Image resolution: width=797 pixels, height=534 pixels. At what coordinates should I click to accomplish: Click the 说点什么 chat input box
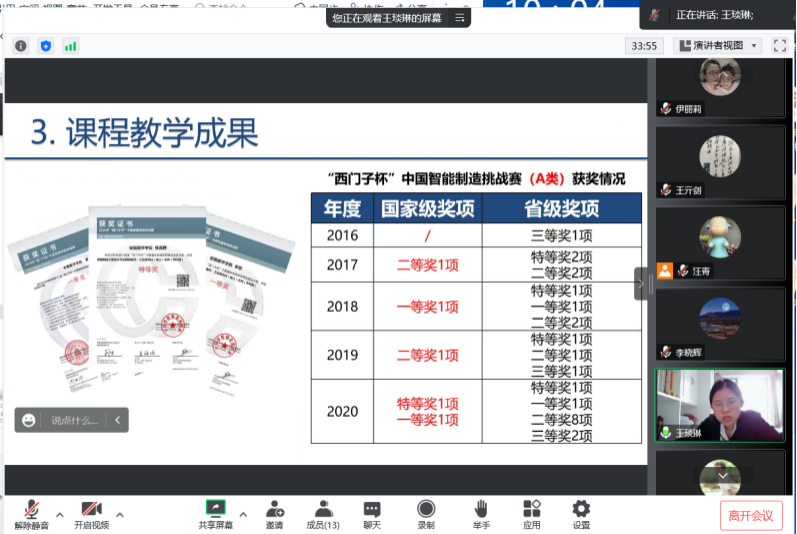(75, 420)
